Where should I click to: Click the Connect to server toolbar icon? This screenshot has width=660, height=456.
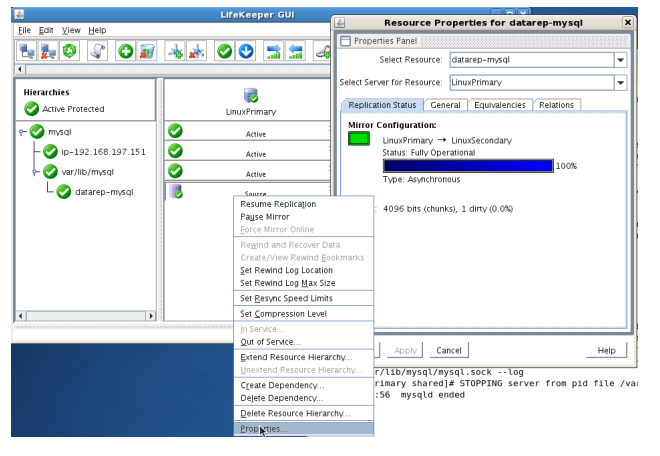[27, 51]
